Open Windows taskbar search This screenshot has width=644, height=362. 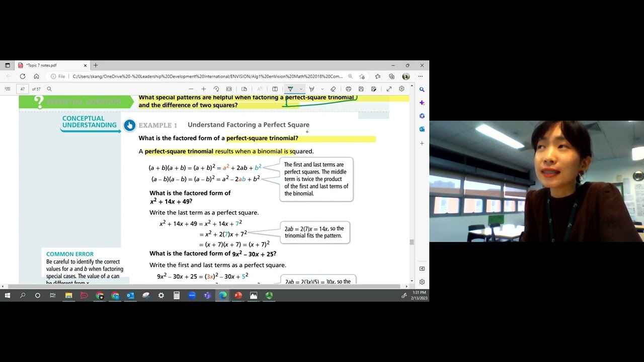23,296
